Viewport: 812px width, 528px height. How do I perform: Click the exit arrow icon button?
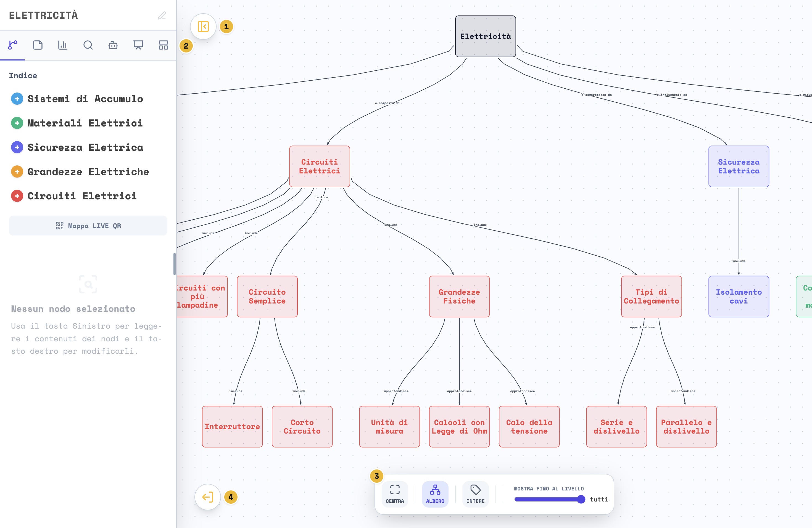(207, 497)
